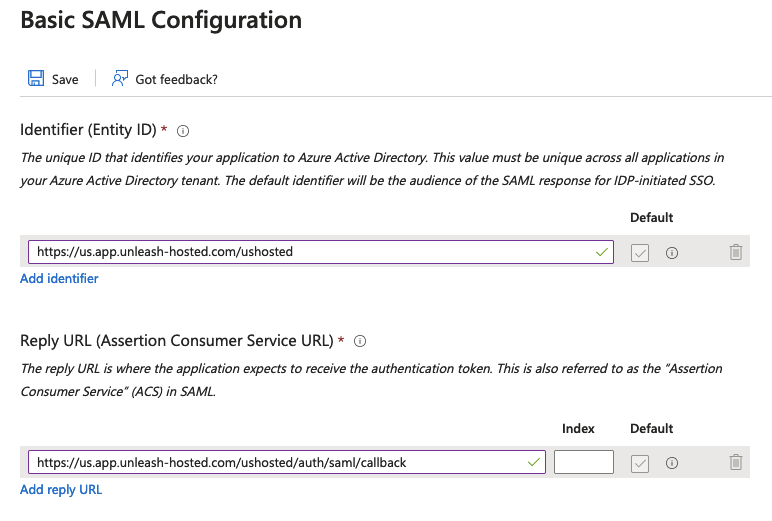Click green checkmark in identifier field
This screenshot has height=521, width=772.
601,252
